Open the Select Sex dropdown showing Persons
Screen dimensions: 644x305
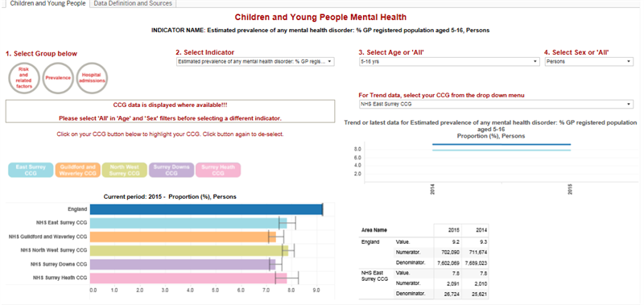tap(588, 62)
